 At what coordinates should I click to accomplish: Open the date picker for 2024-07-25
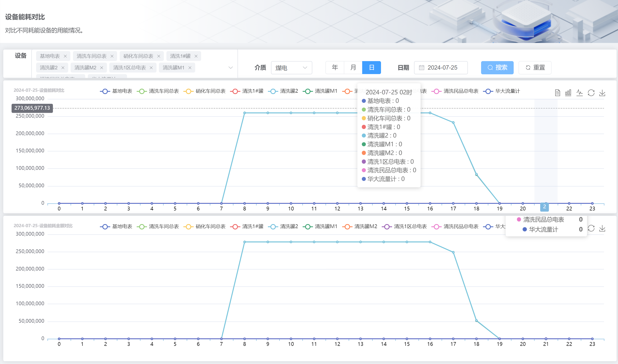(440, 68)
